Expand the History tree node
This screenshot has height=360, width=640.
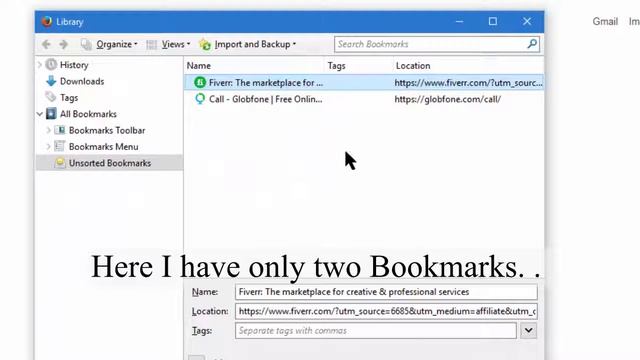coord(40,64)
